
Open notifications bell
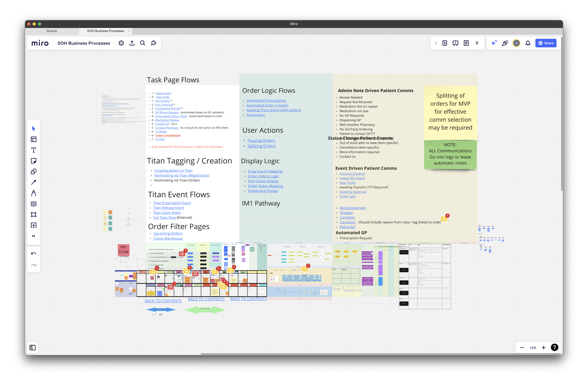[x=528, y=43]
